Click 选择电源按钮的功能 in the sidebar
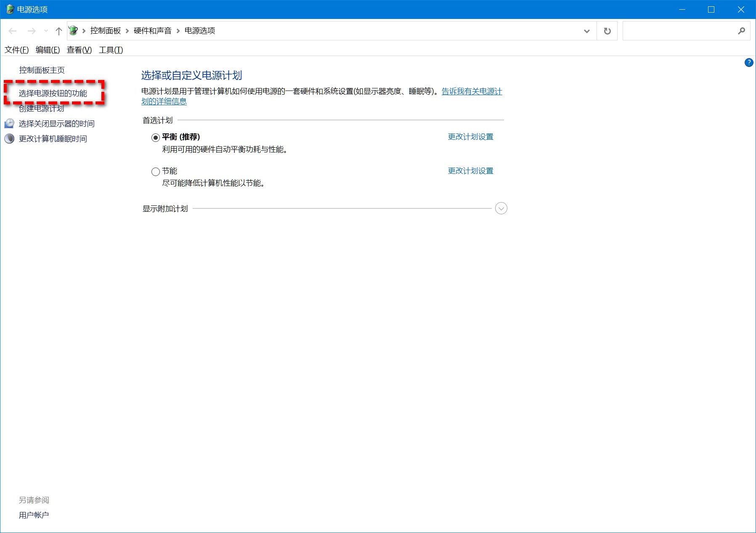The height and width of the screenshot is (533, 756). click(54, 94)
